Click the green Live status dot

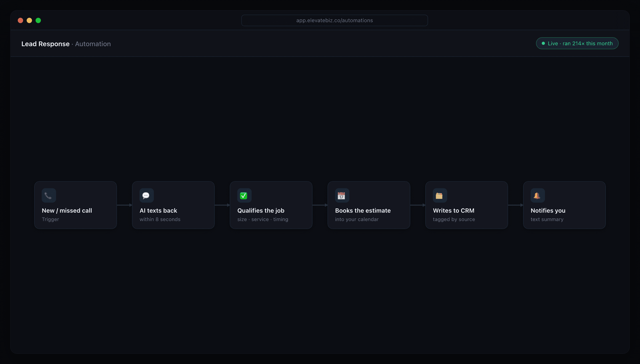point(543,43)
